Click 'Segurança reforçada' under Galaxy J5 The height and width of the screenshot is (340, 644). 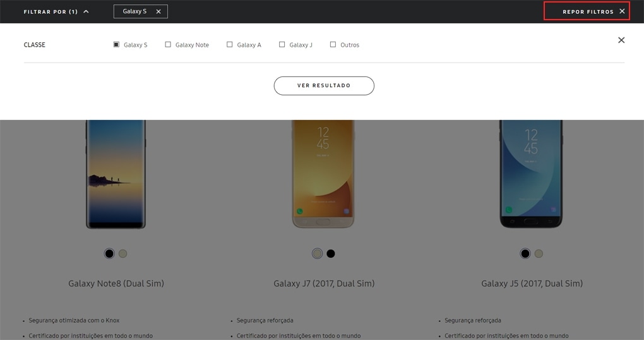[473, 320]
